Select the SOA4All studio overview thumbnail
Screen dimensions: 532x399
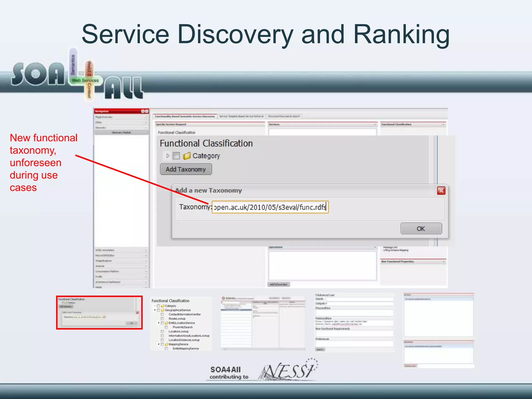click(x=263, y=323)
